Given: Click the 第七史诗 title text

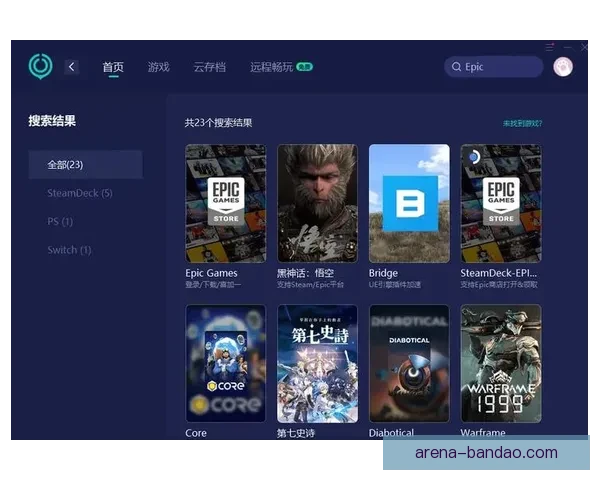Looking at the screenshot, I should (x=296, y=433).
